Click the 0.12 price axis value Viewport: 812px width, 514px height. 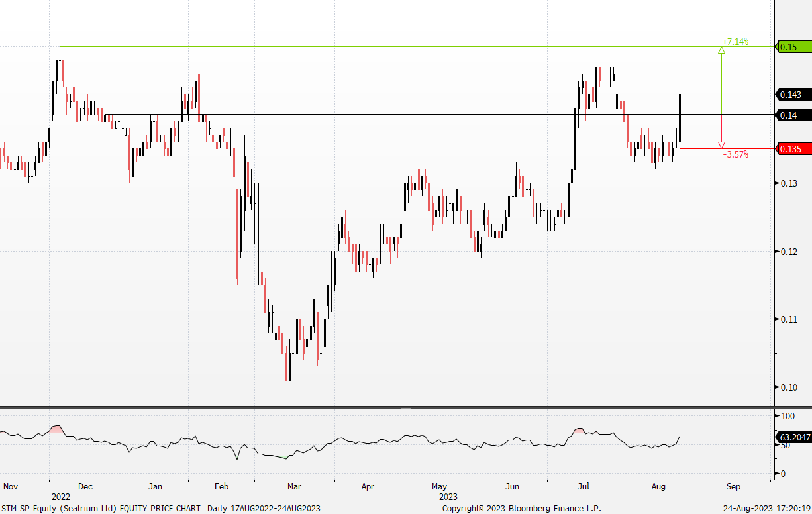coord(787,252)
